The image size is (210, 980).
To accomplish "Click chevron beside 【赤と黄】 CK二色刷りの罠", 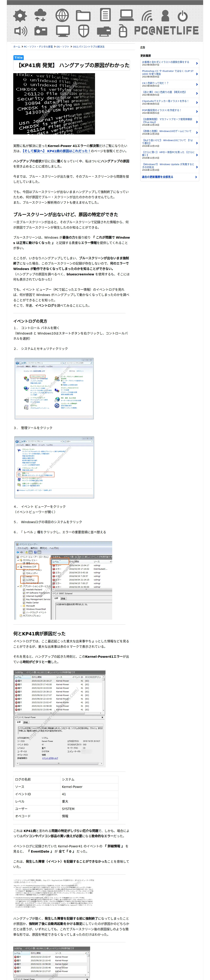I will pyautogui.click(x=197, y=93).
